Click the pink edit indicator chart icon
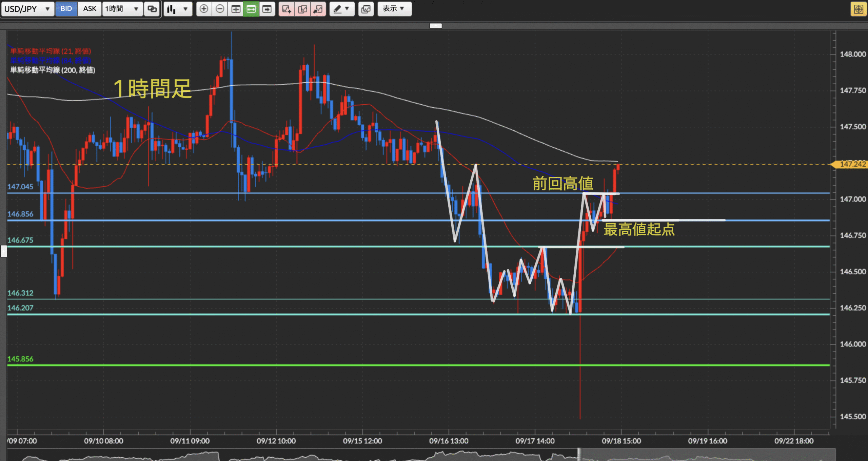Image resolution: width=868 pixels, height=461 pixels. tap(302, 9)
